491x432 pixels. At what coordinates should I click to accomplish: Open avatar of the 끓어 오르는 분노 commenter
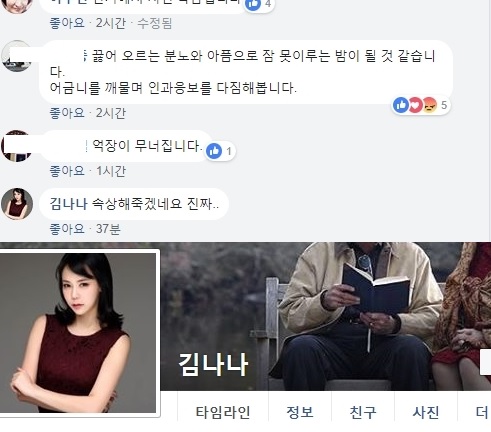[x=16, y=56]
